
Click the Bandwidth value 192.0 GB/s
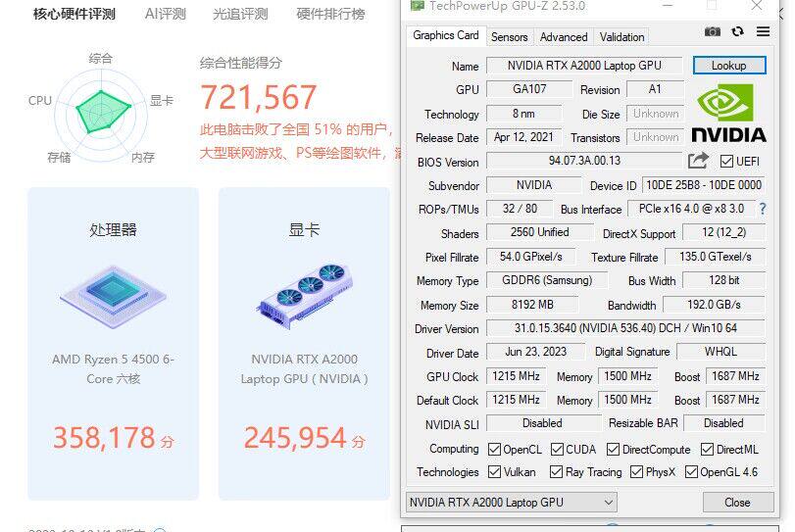(x=714, y=305)
